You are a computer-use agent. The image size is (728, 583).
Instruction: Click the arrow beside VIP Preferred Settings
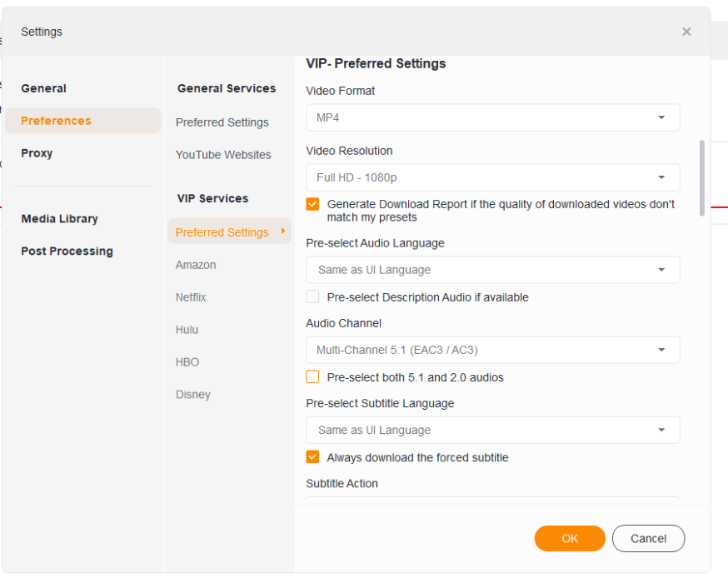283,232
